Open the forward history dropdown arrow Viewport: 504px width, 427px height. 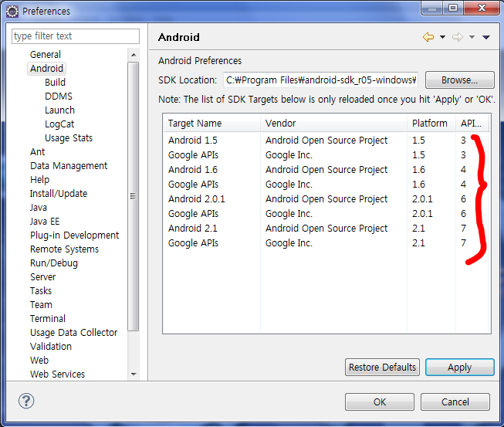click(x=472, y=37)
